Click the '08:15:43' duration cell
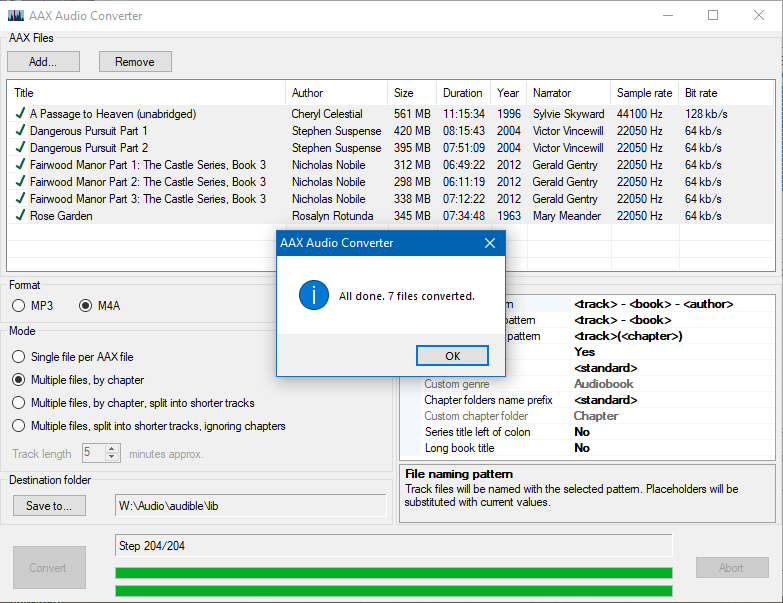This screenshot has width=783, height=603. click(464, 131)
